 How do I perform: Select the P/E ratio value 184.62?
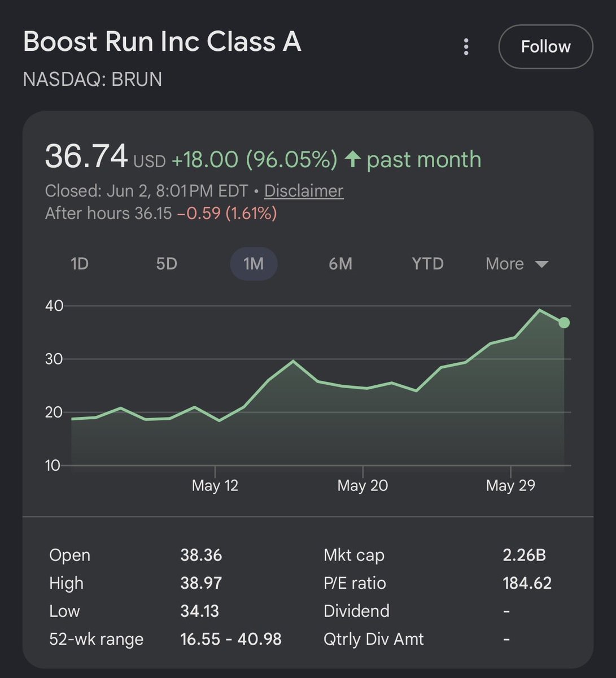tap(527, 583)
